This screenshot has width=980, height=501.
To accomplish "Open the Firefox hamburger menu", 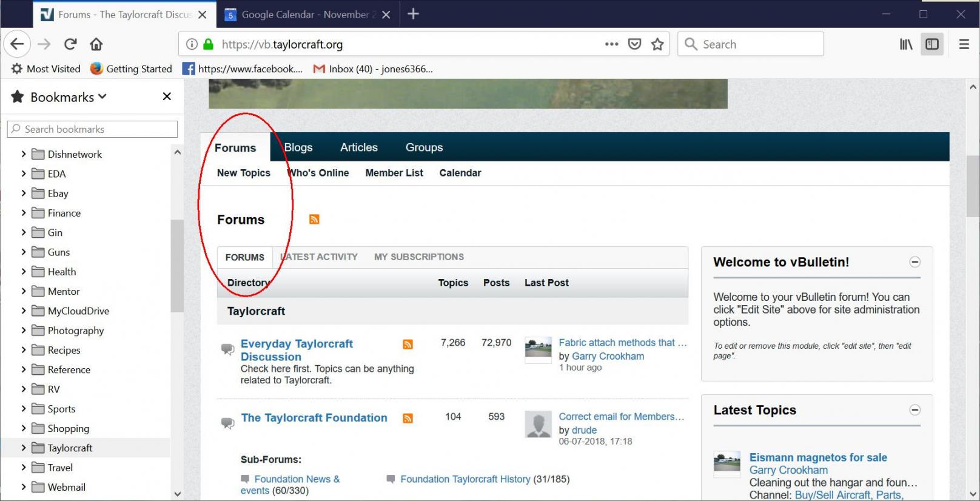I will 964,44.
